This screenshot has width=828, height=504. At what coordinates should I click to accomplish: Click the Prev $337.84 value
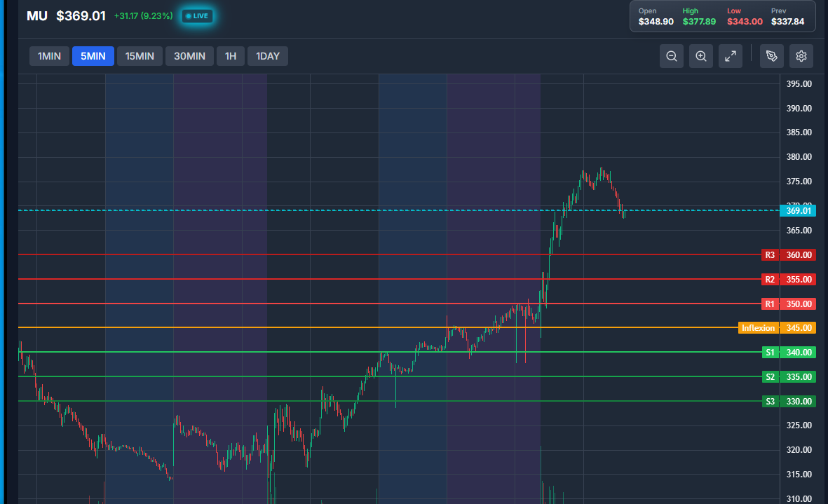[787, 22]
